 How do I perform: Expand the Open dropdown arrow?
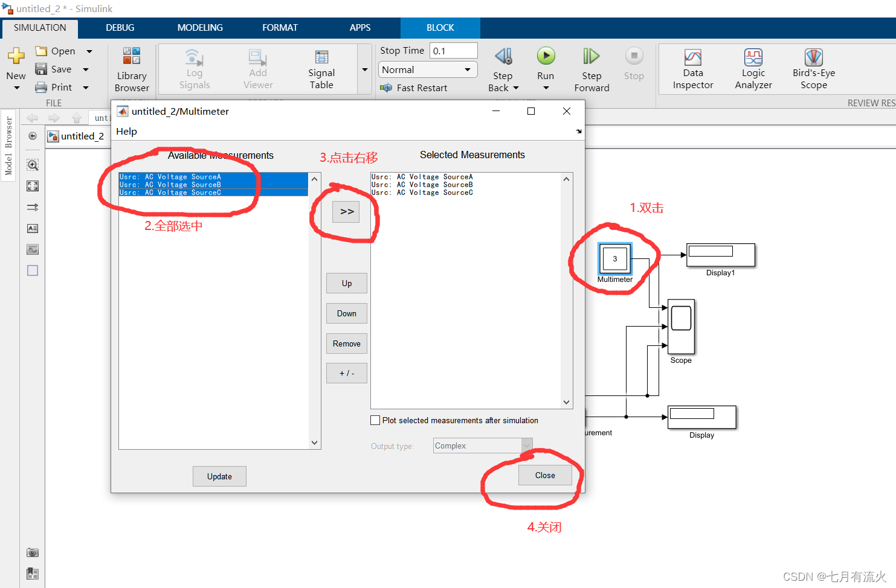pyautogui.click(x=89, y=51)
